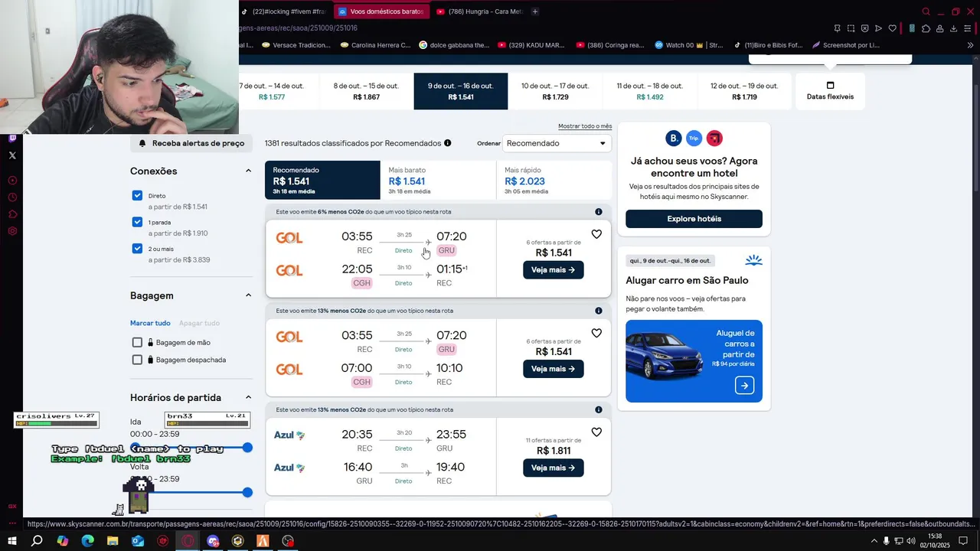This screenshot has height=551, width=980.
Task: Click Marcar tudo in Bagagem filters
Action: 150,323
